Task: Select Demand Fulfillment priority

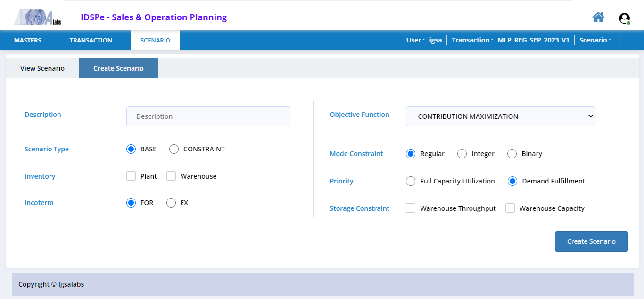Action: (512, 181)
